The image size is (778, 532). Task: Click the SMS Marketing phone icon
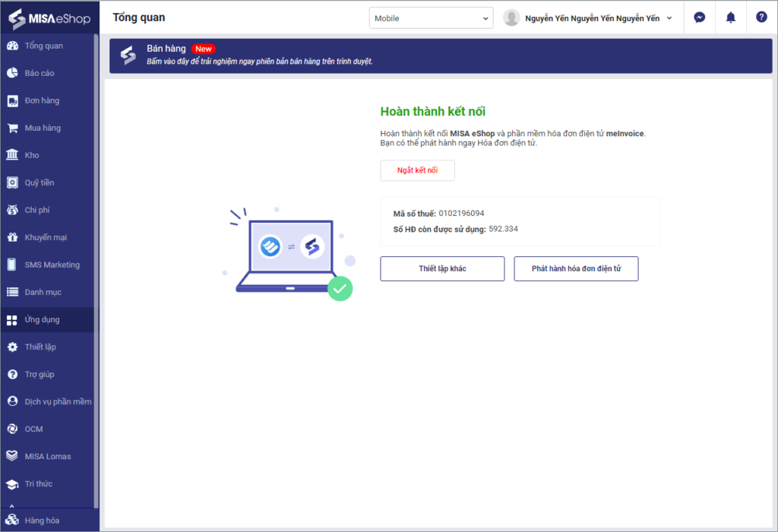coord(12,264)
